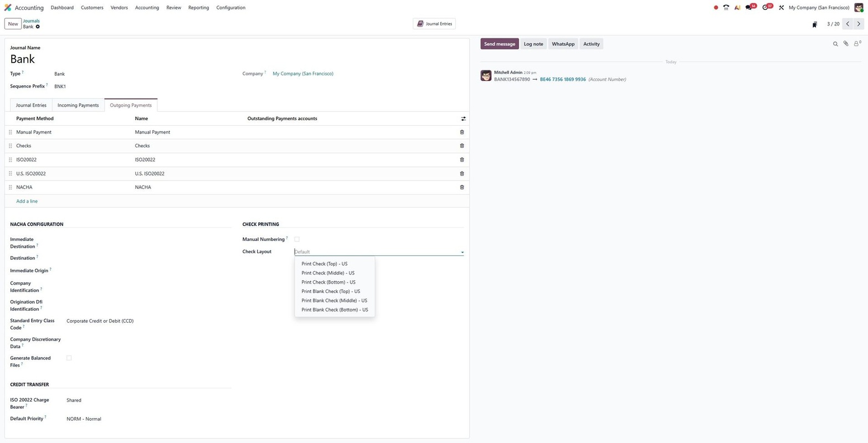Viewport: 868px width, 443px height.
Task: Search messages in chatter
Action: pos(835,44)
